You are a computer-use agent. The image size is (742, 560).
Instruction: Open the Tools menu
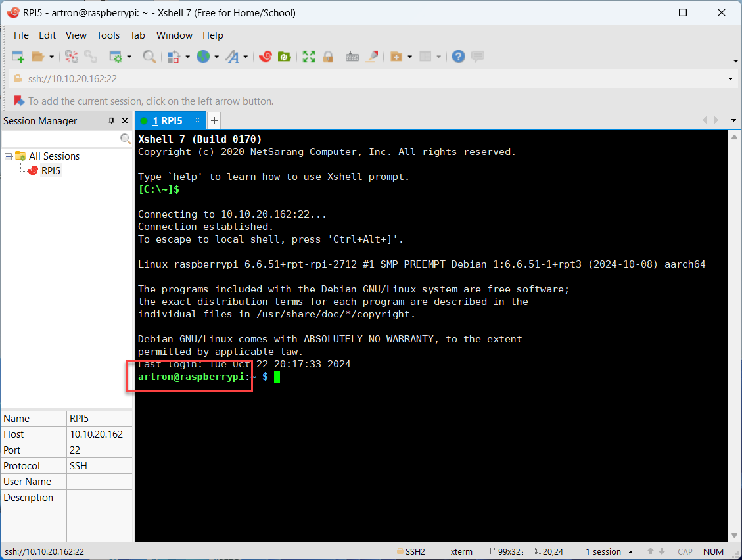108,35
